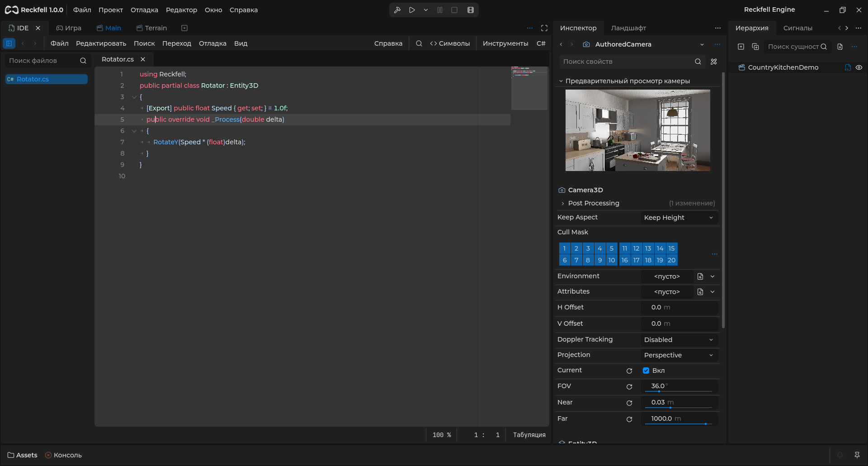Open property filter settings icon
This screenshot has width=868, height=466.
(x=714, y=62)
